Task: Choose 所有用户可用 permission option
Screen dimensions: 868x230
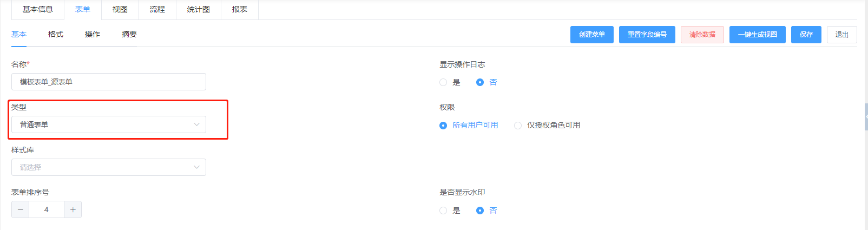Action: [x=469, y=125]
